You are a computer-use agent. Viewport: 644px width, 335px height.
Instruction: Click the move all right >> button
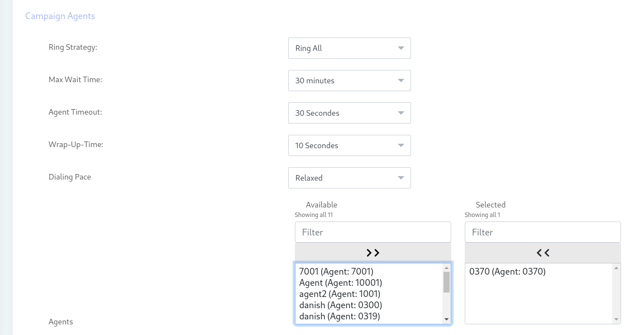tap(373, 253)
